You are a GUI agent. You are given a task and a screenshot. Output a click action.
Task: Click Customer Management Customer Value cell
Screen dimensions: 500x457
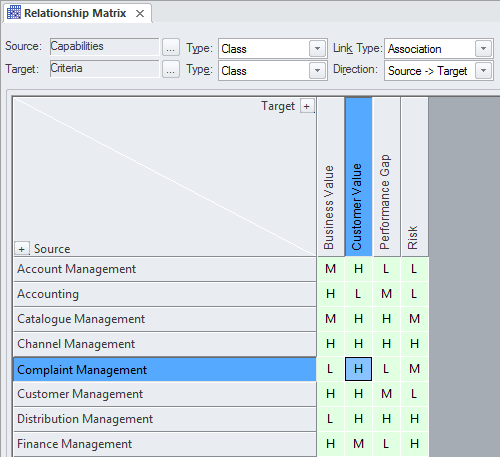[359, 394]
